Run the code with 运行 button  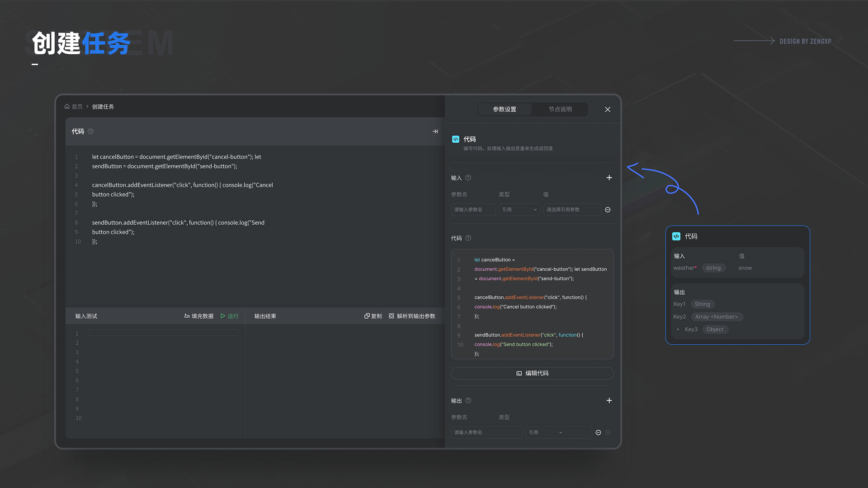pos(230,316)
